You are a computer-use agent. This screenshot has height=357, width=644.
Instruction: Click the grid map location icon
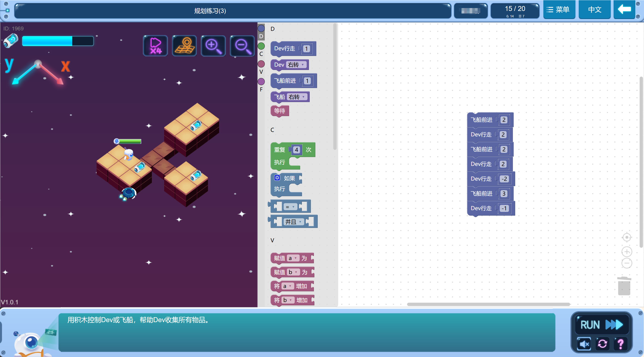pyautogui.click(x=184, y=46)
